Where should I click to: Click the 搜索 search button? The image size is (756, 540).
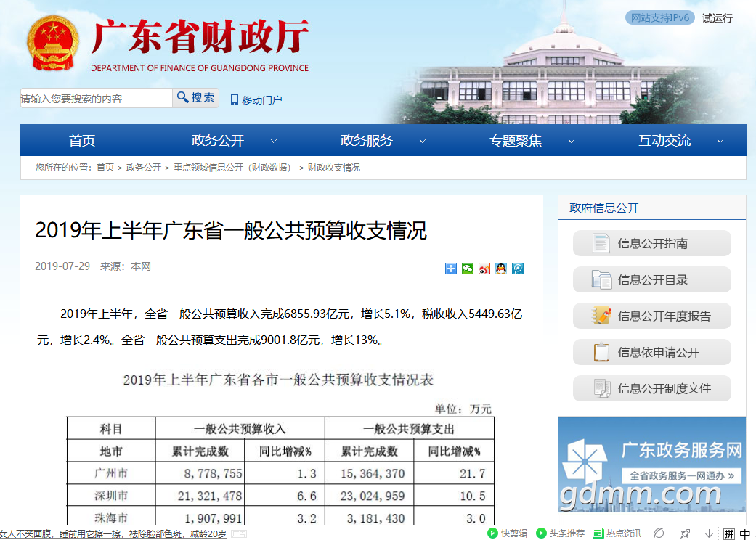pos(196,98)
